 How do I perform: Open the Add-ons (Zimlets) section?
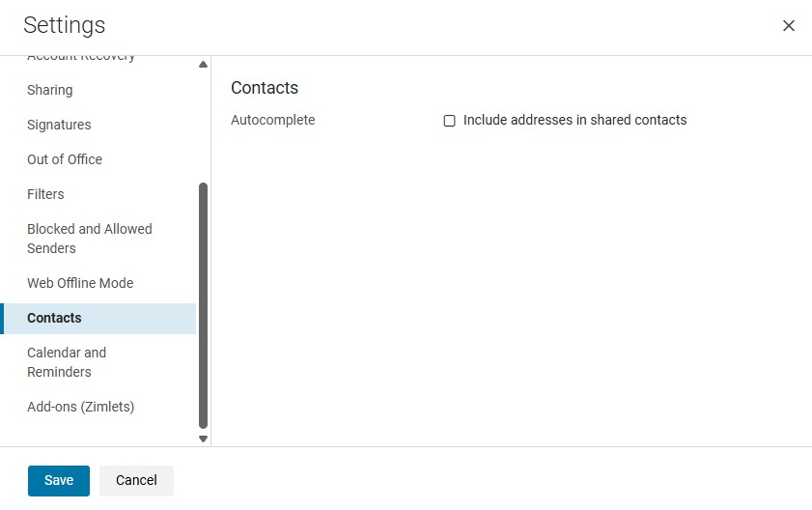point(81,407)
